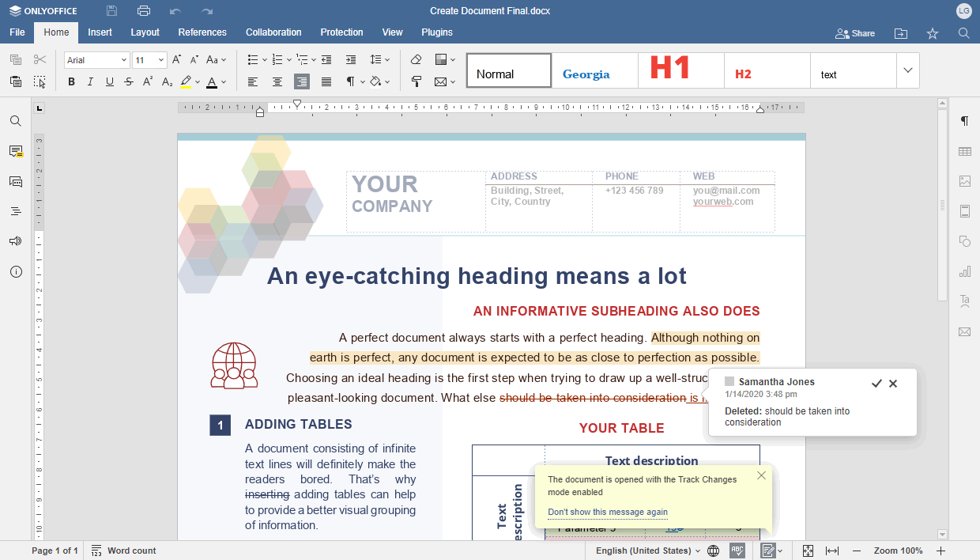Open the Chat panel in left sidebar
This screenshot has width=980, height=560.
pyautogui.click(x=16, y=181)
